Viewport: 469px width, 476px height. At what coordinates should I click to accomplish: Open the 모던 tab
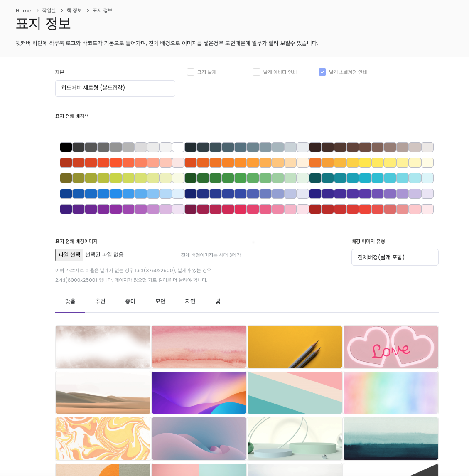(x=160, y=301)
